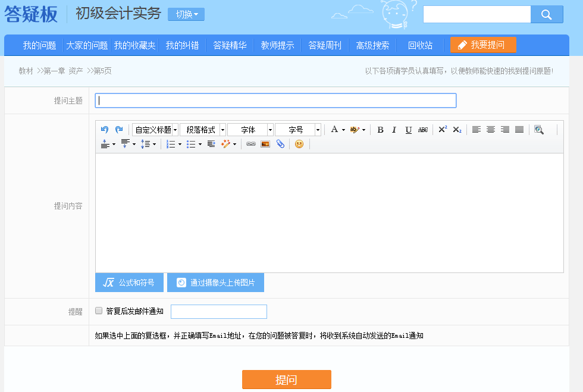The image size is (583, 392).
Task: Insert a hyperlink using the link icon
Action: (250, 144)
